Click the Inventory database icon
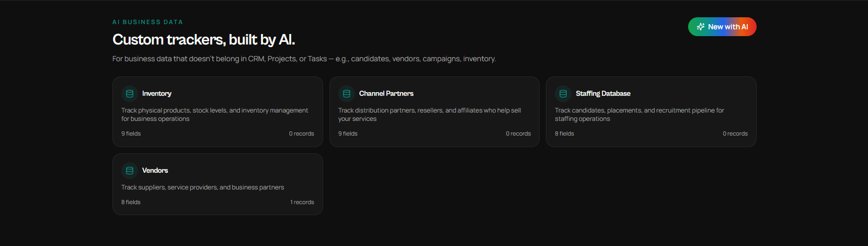The height and width of the screenshot is (246, 868). [x=130, y=94]
